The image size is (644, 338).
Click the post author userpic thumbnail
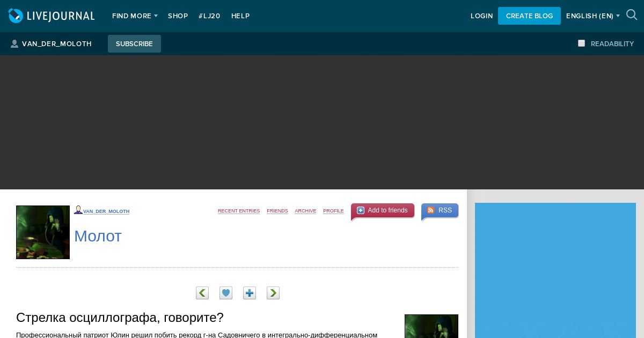point(431,326)
